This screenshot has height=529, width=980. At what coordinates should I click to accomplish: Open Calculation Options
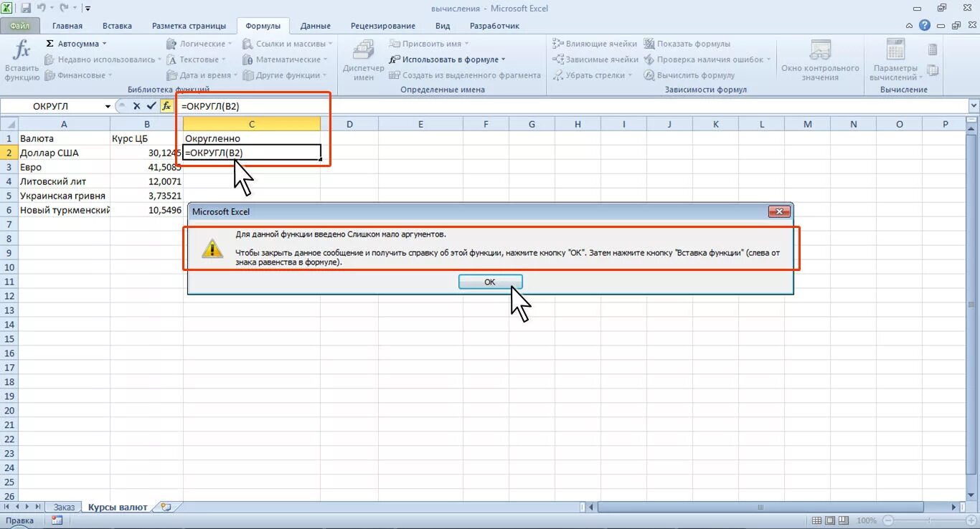coord(895,61)
